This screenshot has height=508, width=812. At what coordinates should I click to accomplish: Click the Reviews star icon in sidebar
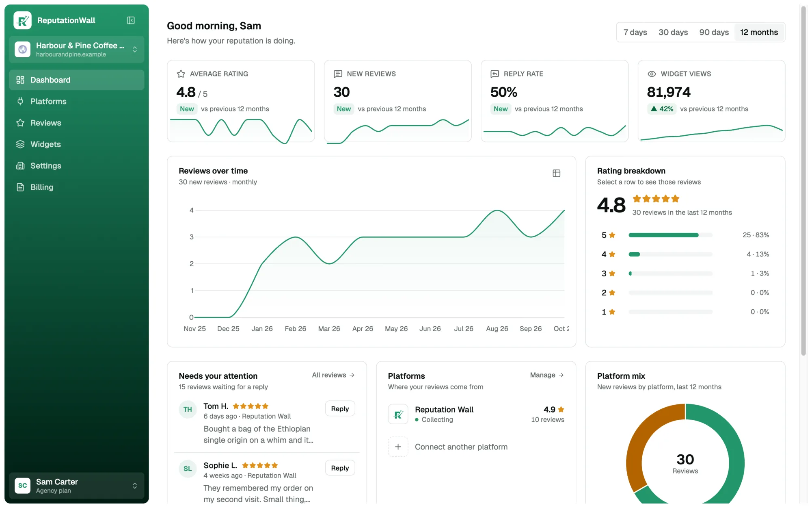coord(20,123)
